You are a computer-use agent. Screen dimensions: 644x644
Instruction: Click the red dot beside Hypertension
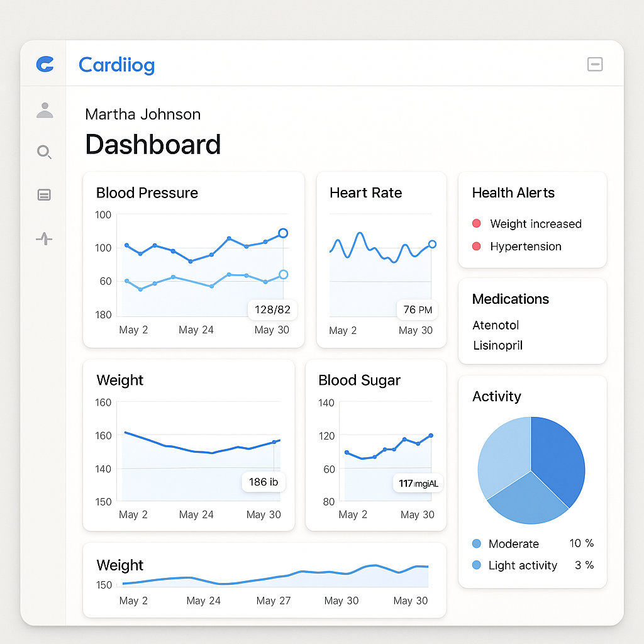click(x=477, y=246)
